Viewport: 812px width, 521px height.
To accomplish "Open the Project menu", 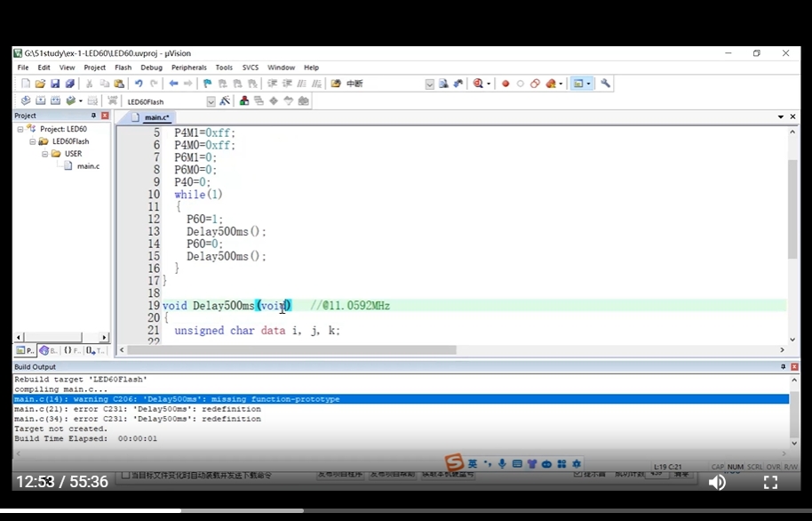I will point(94,68).
